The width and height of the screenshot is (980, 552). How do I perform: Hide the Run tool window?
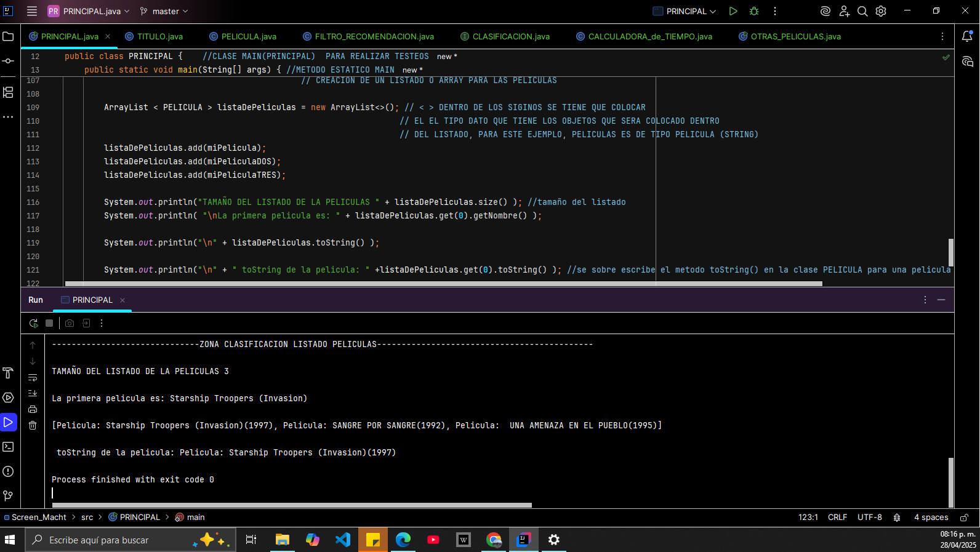coord(941,300)
